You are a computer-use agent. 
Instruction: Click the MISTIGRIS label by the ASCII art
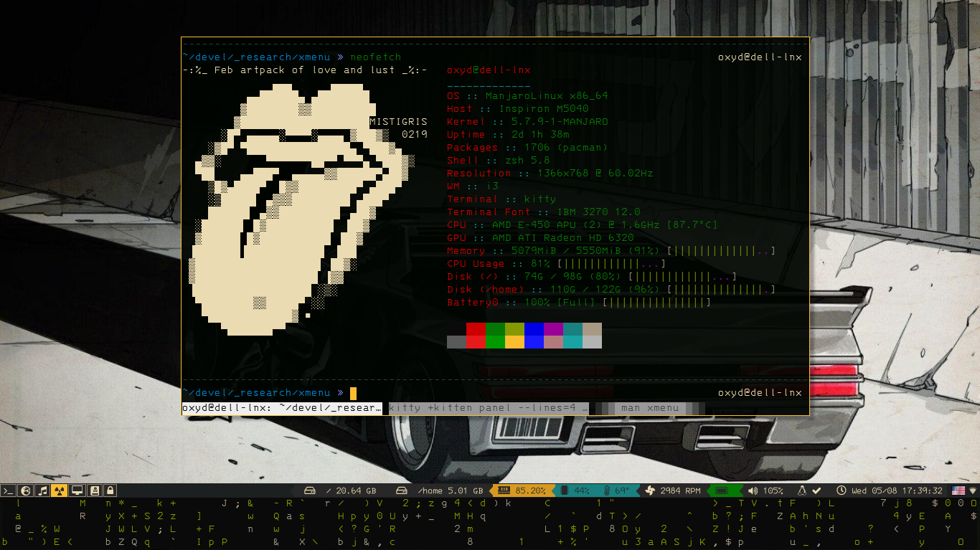(x=398, y=122)
